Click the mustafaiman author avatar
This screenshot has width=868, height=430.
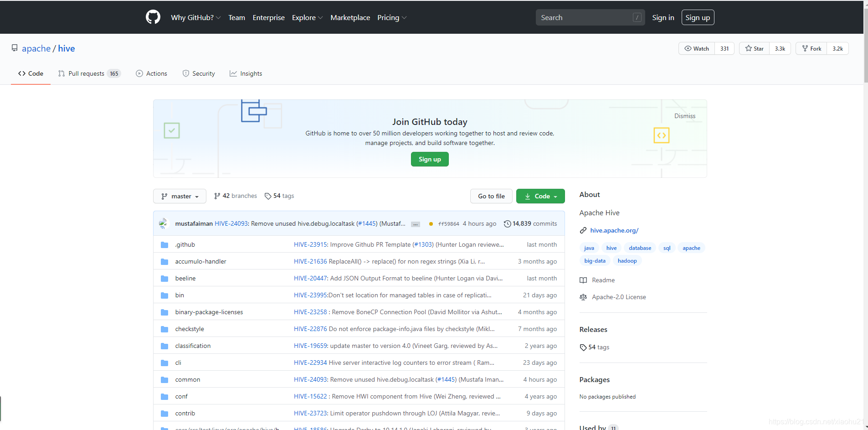pyautogui.click(x=164, y=223)
